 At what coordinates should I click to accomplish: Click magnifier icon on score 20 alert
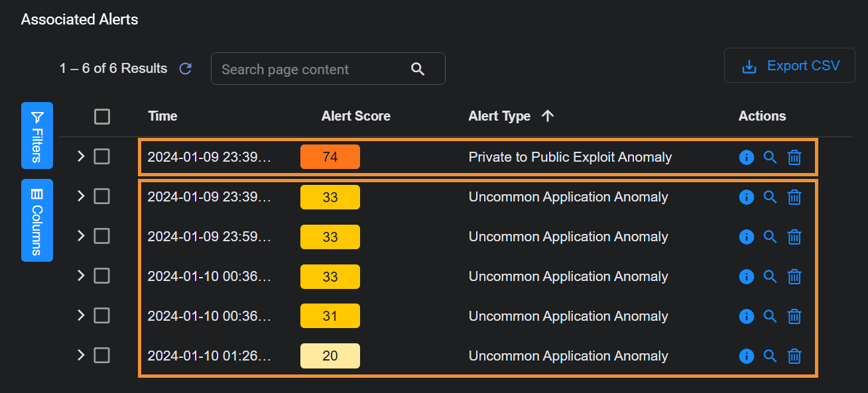tap(770, 356)
